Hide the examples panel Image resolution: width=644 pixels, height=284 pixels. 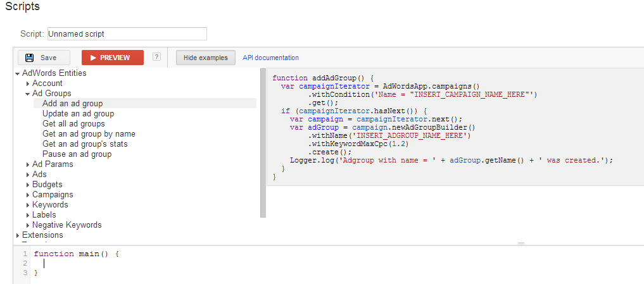click(x=206, y=58)
